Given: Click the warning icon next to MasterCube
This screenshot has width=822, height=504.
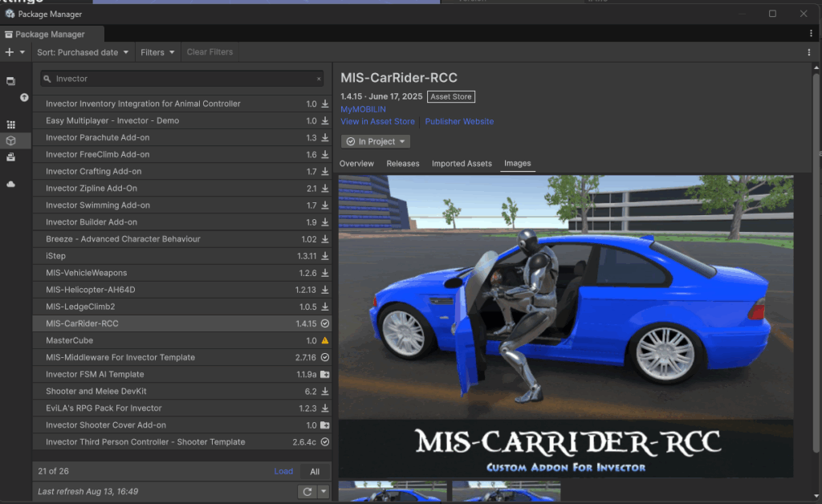Looking at the screenshot, I should tap(325, 340).
